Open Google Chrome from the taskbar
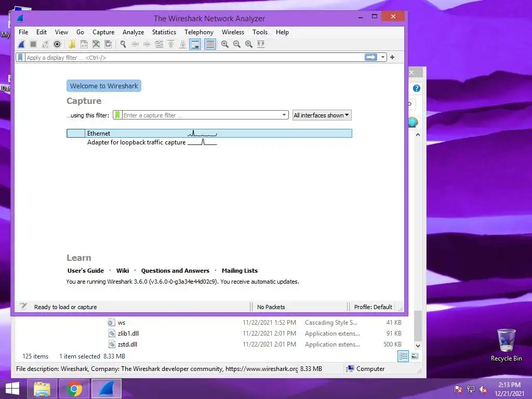This screenshot has width=532, height=399. click(74, 389)
